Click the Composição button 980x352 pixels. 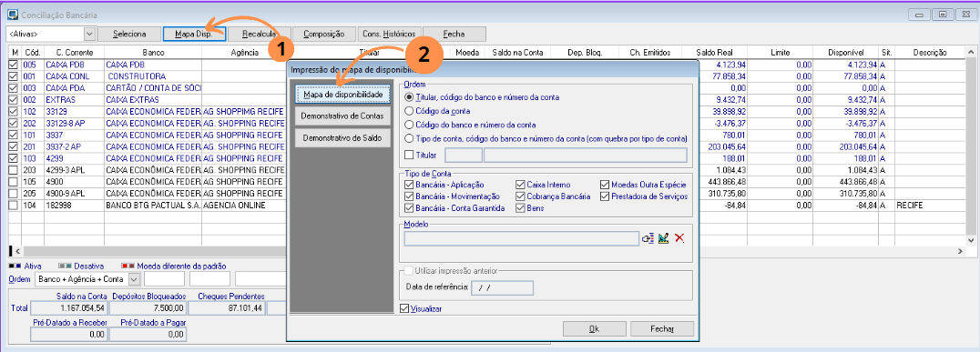tap(324, 34)
